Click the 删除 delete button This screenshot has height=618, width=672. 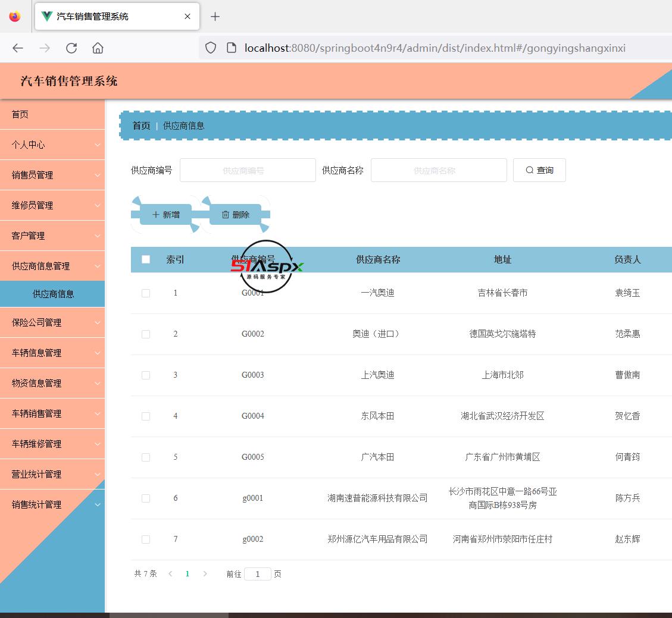[235, 215]
